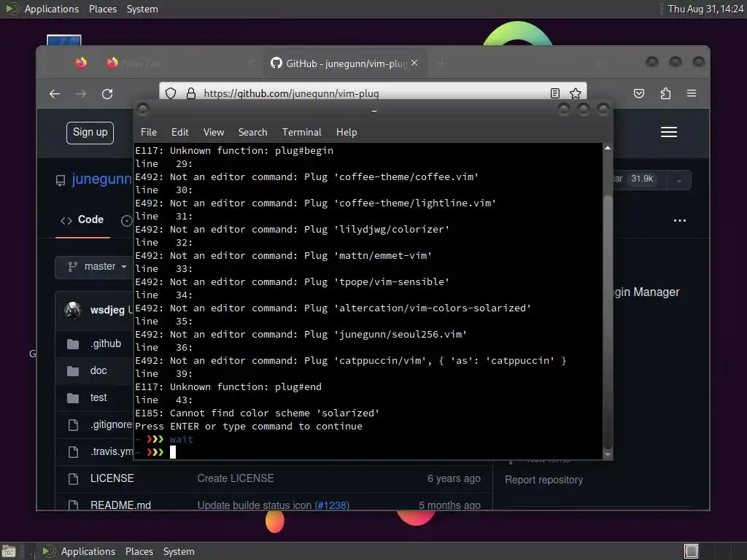Open the test folder
747x560 pixels.
(98, 397)
